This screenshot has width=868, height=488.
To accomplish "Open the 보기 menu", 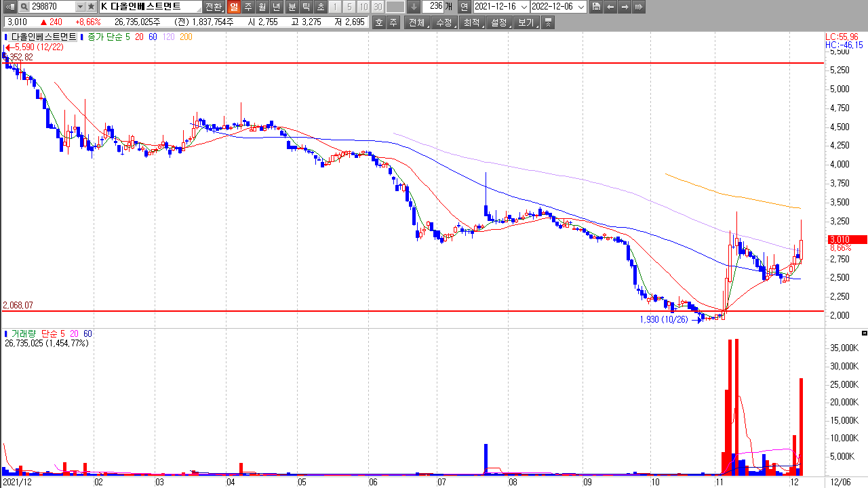I will [x=526, y=22].
